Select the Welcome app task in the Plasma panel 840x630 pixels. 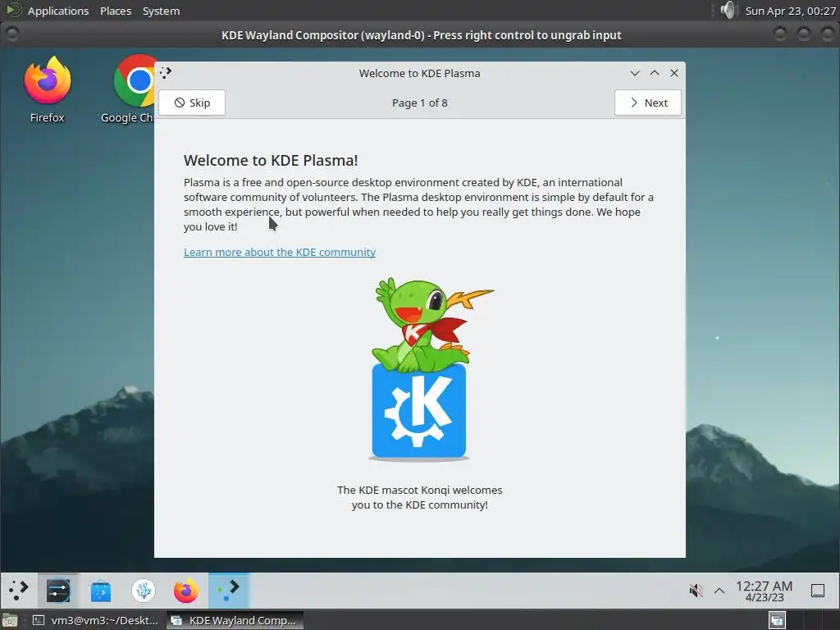pos(229,591)
